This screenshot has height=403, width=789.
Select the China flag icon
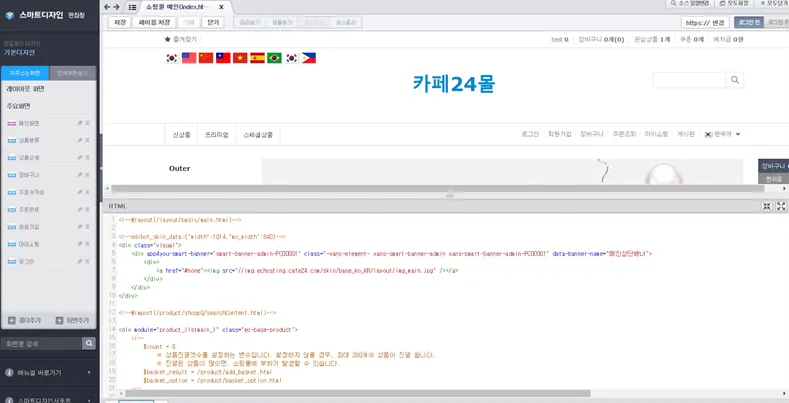click(206, 58)
